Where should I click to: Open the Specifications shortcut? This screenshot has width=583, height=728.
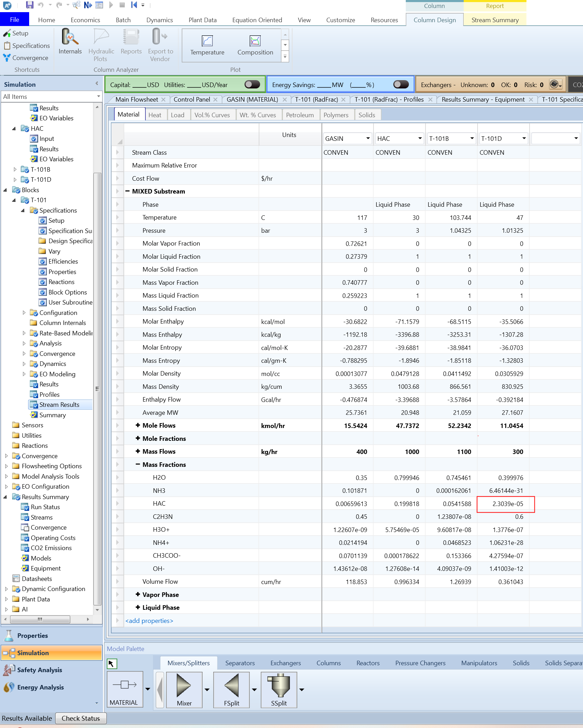27,46
